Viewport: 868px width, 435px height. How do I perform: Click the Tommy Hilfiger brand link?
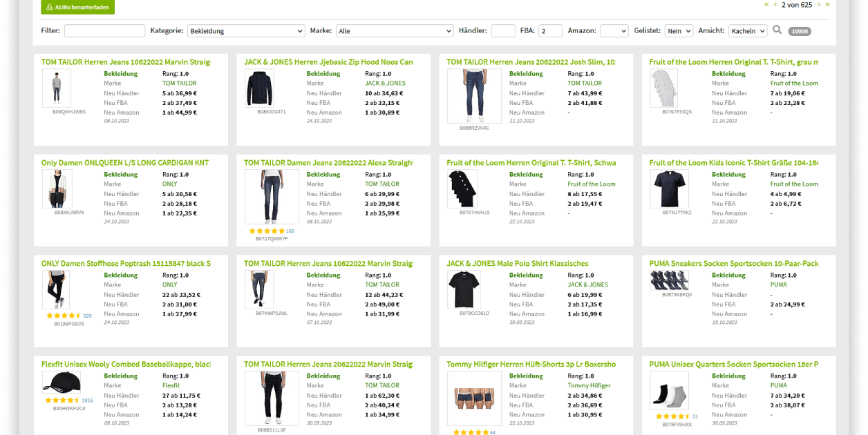click(589, 386)
